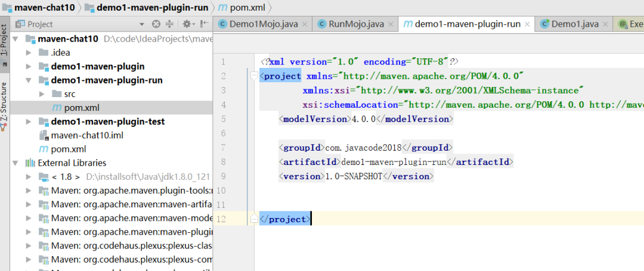Close the Demo1.java tab
This screenshot has height=271, width=644.
tap(605, 24)
